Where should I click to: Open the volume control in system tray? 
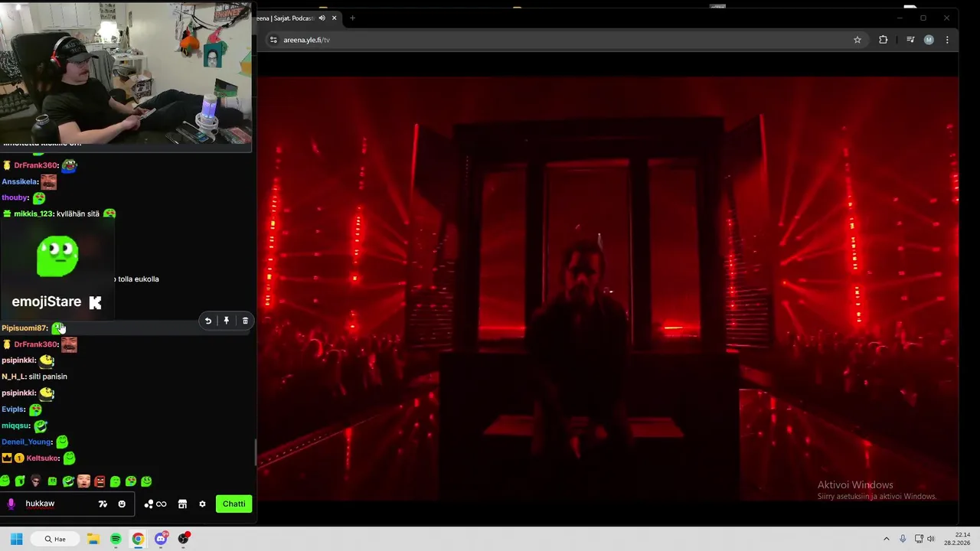coord(931,539)
